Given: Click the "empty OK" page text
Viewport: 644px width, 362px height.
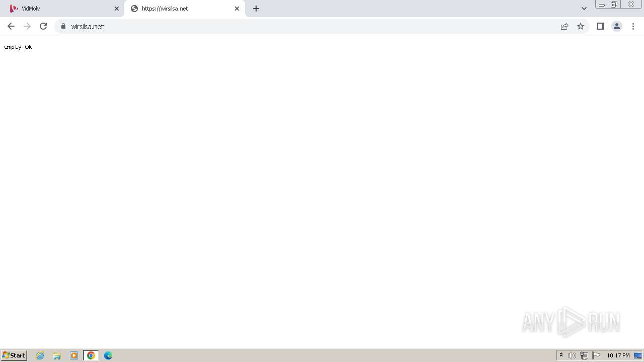Looking at the screenshot, I should (x=18, y=47).
